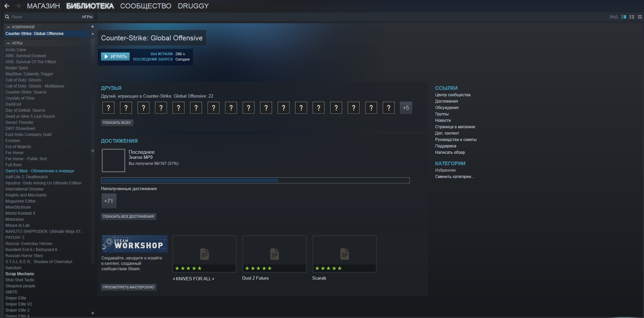Open the Значок MP9 achievement icon

pos(114,161)
